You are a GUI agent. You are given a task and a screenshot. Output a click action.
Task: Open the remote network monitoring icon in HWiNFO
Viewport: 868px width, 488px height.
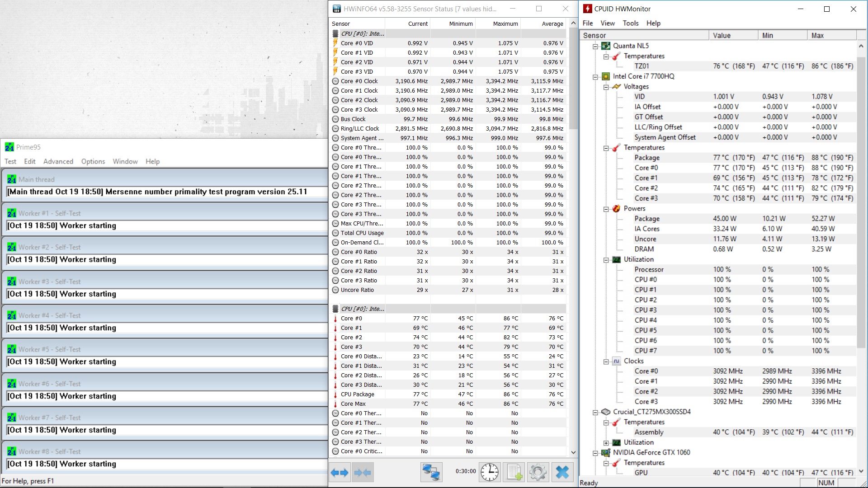(431, 473)
